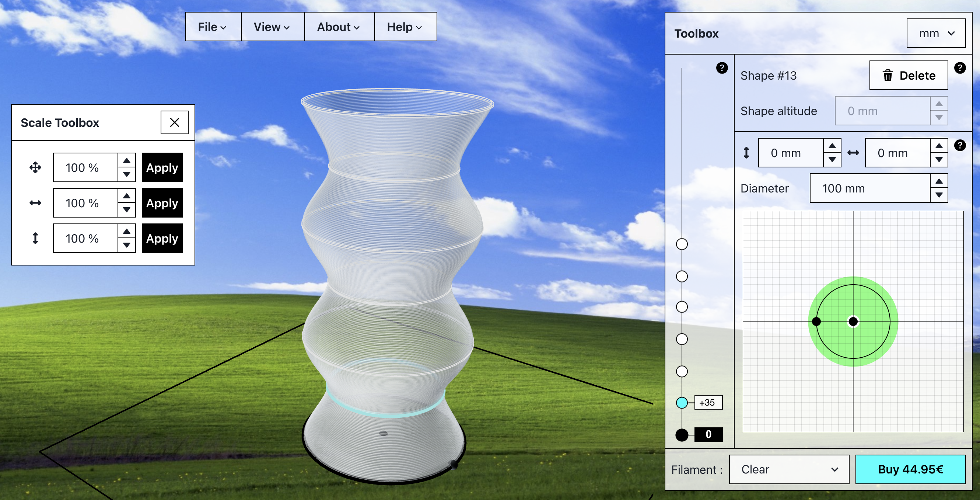
Task: Click the center point of the circle shape
Action: tap(853, 322)
